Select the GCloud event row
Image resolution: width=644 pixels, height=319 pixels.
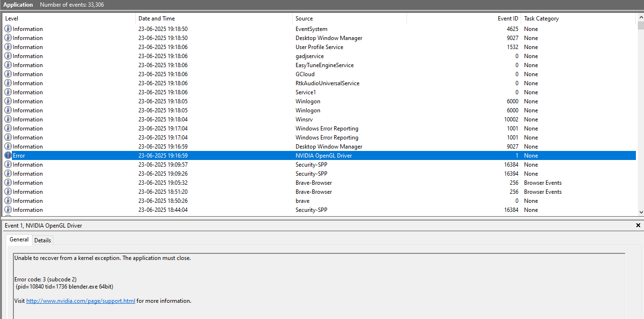point(319,74)
